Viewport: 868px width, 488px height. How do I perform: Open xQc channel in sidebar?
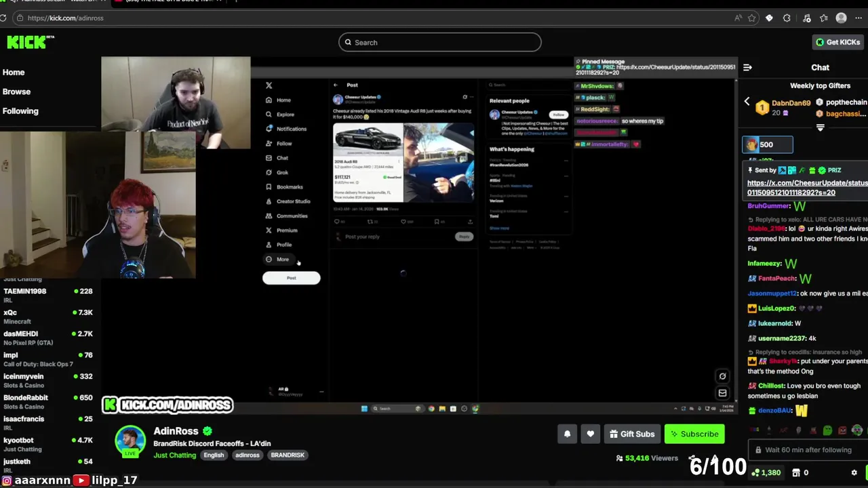(47, 317)
